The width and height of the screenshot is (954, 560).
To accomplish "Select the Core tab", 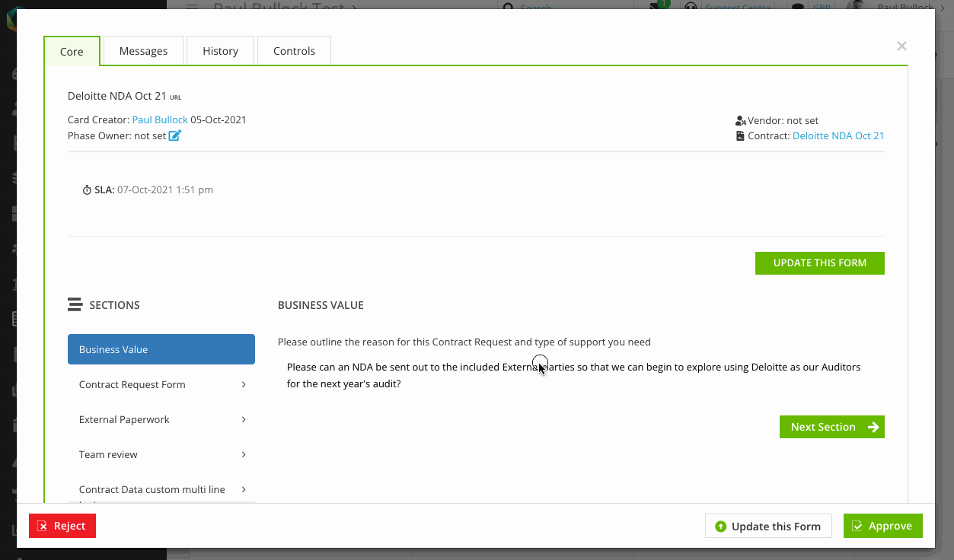I will point(72,52).
